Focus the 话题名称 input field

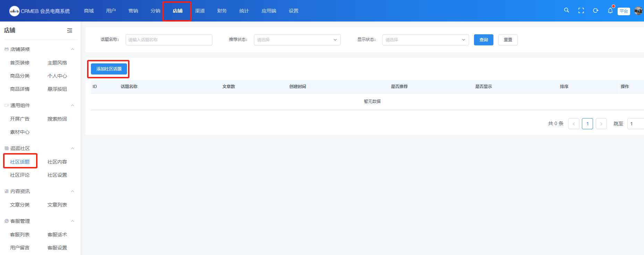click(x=169, y=40)
